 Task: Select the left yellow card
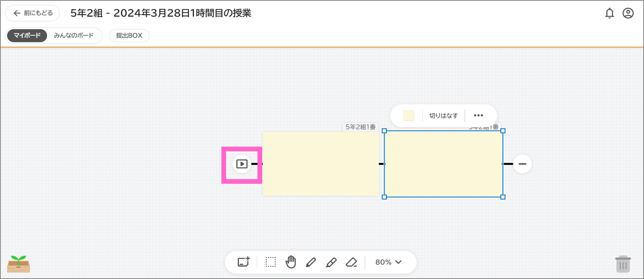click(x=321, y=164)
